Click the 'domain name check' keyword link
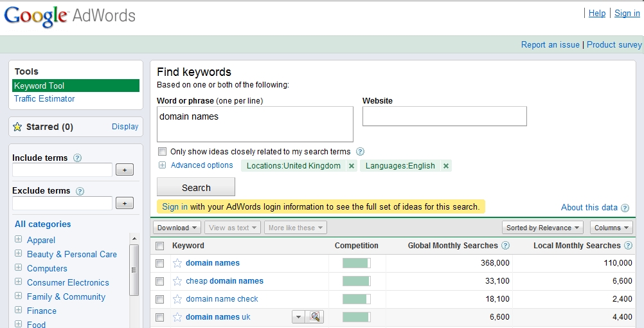Screen dimensions: 644x328 coord(222,299)
